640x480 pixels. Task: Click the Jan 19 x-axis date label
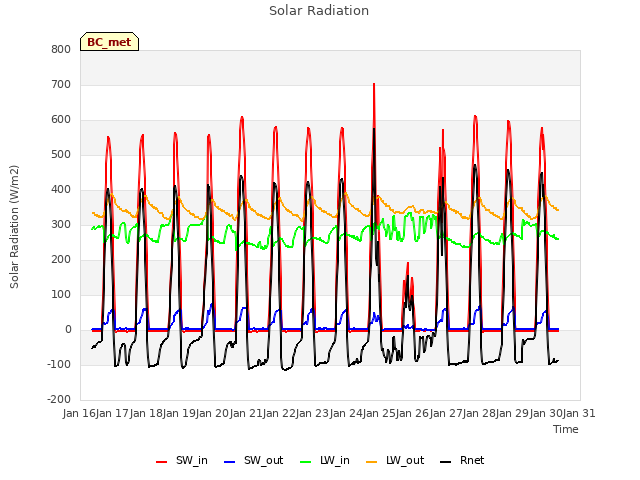coord(179,413)
